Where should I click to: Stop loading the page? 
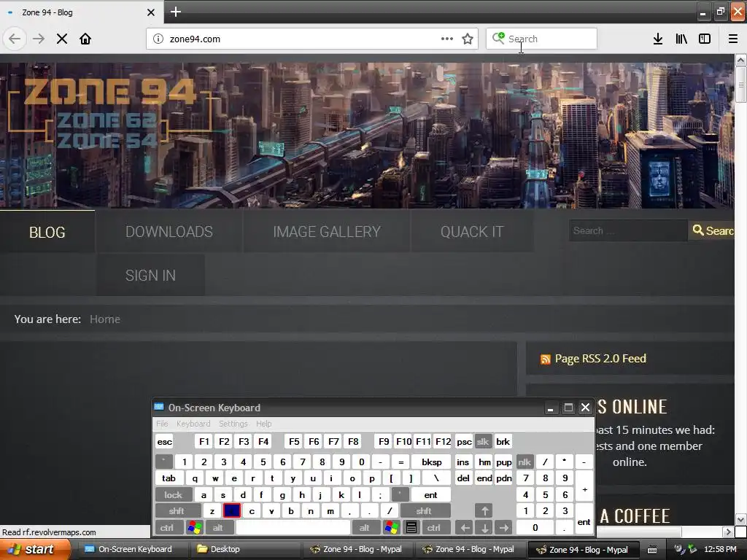pos(62,39)
